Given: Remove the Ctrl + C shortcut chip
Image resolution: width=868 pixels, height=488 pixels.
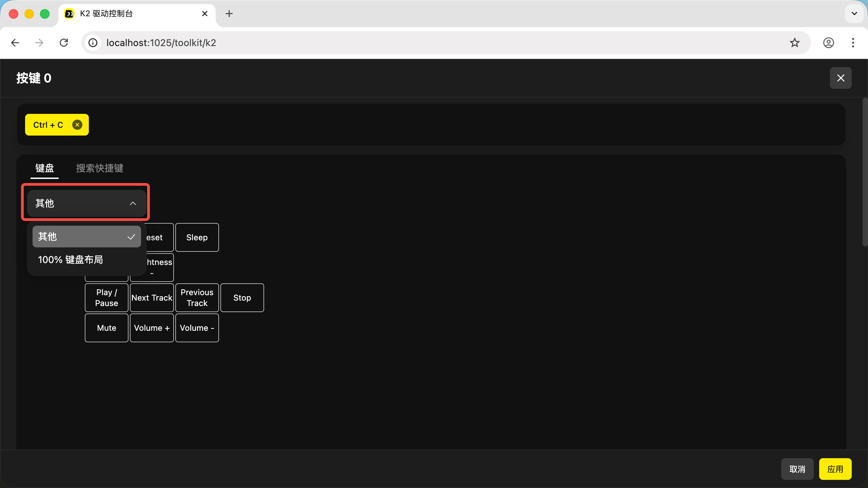Looking at the screenshot, I should pos(77,125).
